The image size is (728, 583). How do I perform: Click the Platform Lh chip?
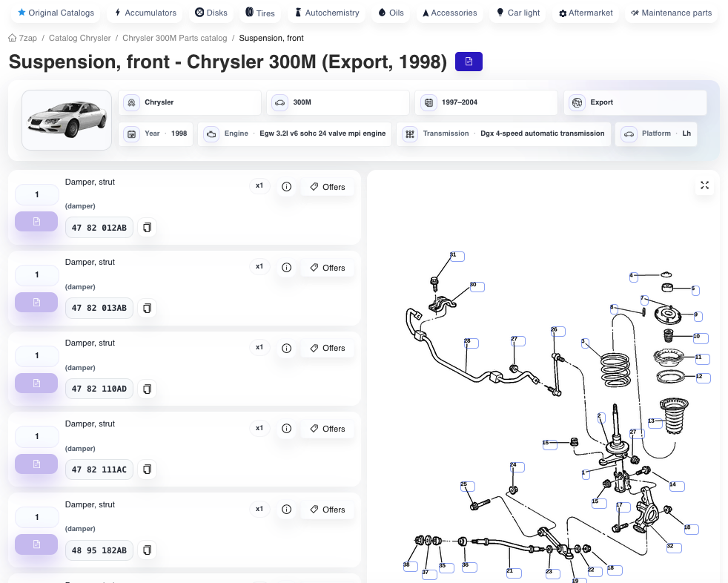(656, 134)
